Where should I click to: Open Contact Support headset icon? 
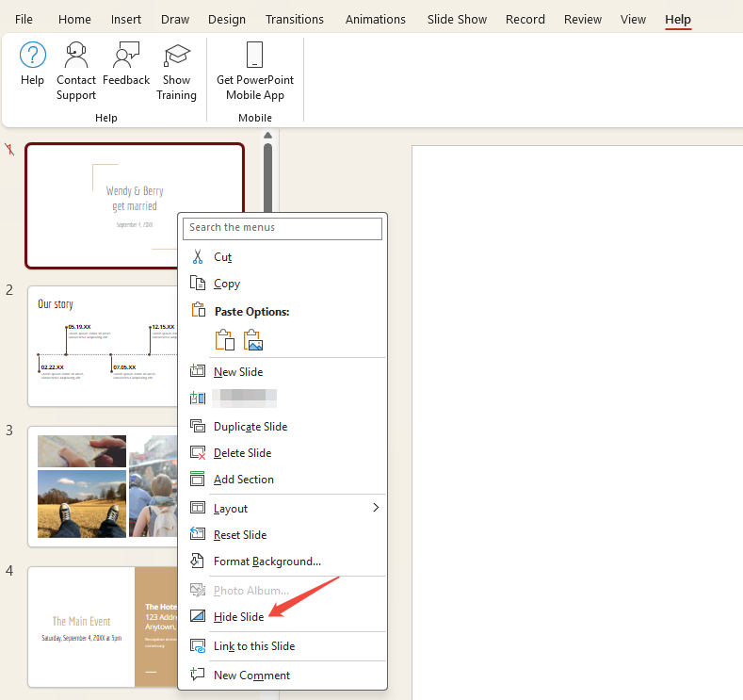tap(76, 55)
